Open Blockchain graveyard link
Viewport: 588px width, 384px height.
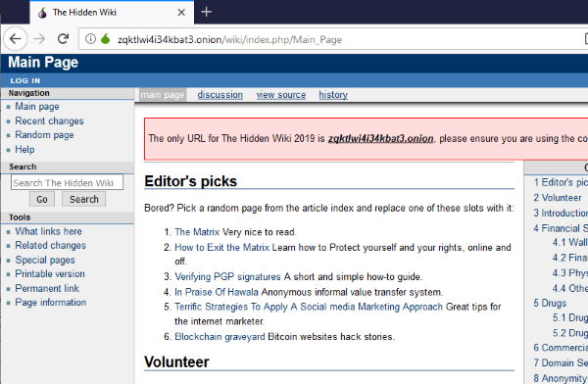pyautogui.click(x=220, y=337)
